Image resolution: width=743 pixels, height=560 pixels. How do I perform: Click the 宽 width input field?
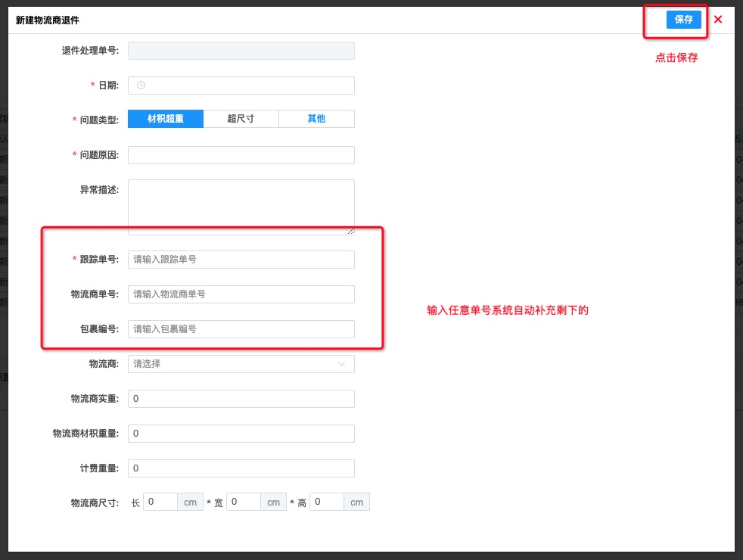(x=244, y=502)
